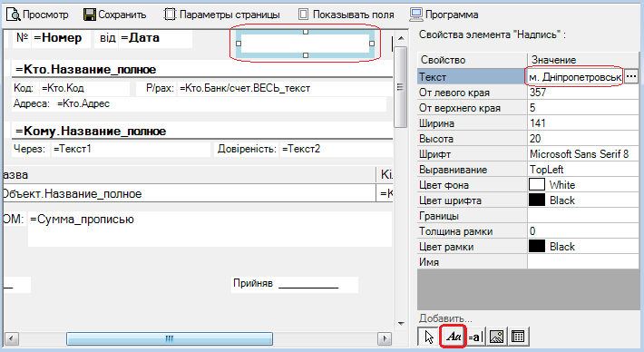644x352 pixels.
Task: Click the Ширина value 141
Action: point(583,123)
